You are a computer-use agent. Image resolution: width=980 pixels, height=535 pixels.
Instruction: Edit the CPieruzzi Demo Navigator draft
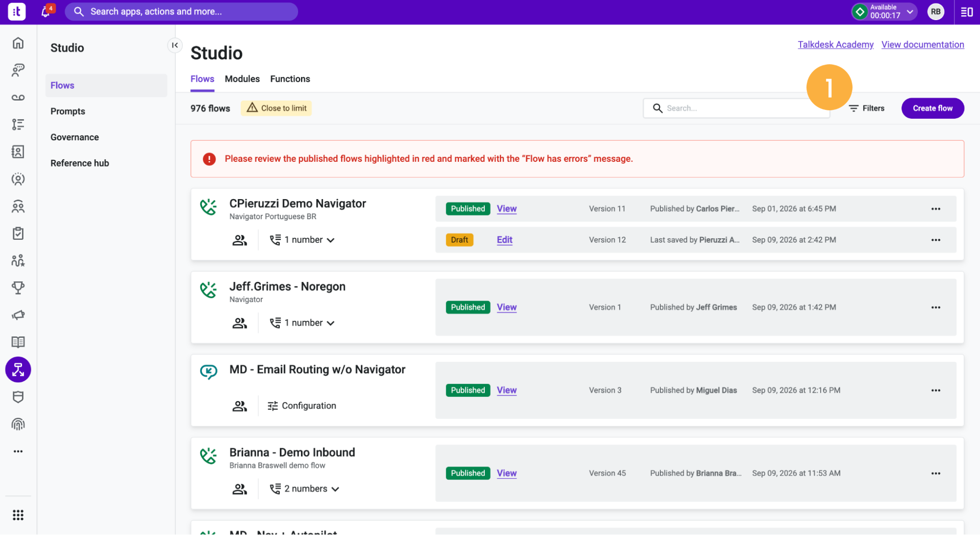coord(504,240)
